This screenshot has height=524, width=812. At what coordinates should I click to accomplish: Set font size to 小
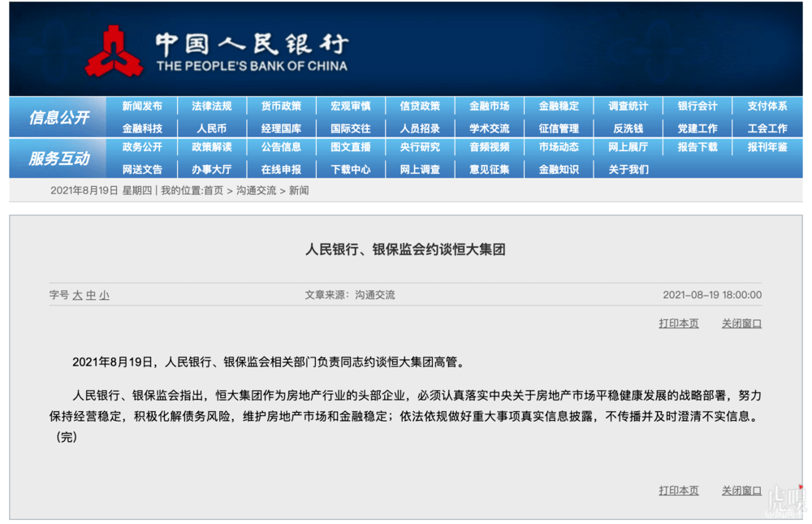pyautogui.click(x=105, y=296)
